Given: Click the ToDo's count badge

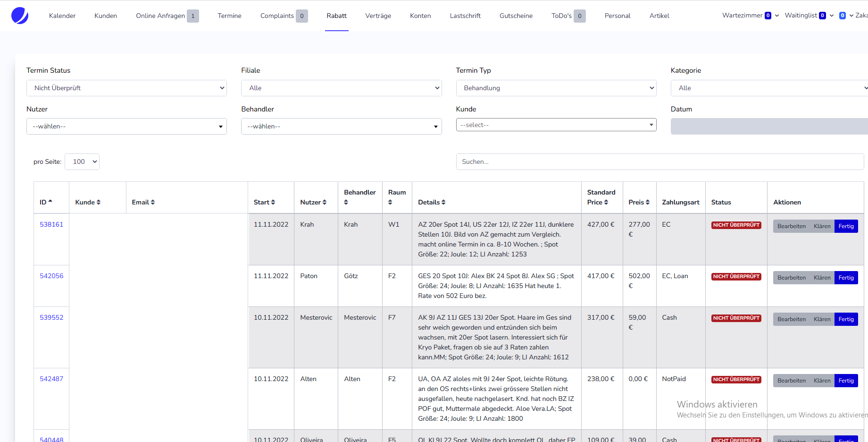Looking at the screenshot, I should [x=580, y=16].
